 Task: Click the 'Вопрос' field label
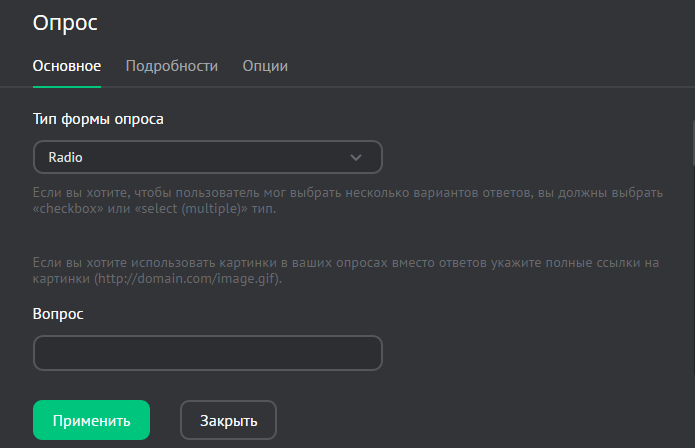(58, 313)
